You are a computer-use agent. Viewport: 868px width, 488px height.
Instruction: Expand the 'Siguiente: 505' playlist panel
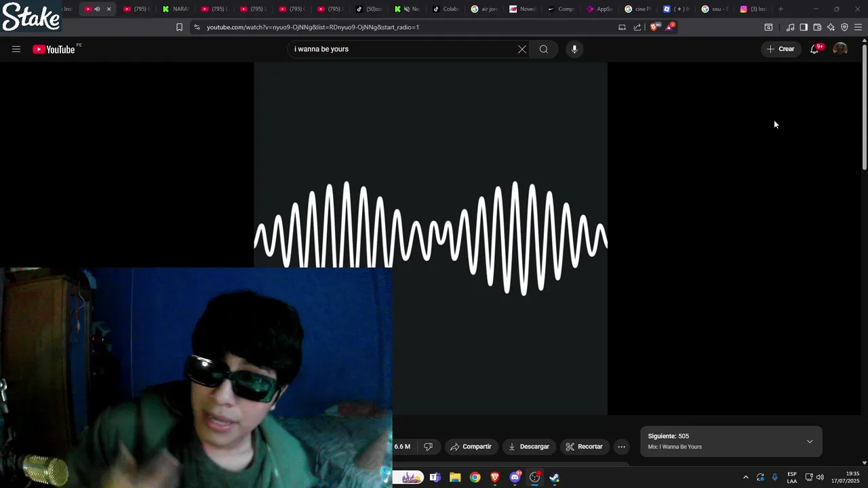[810, 441]
